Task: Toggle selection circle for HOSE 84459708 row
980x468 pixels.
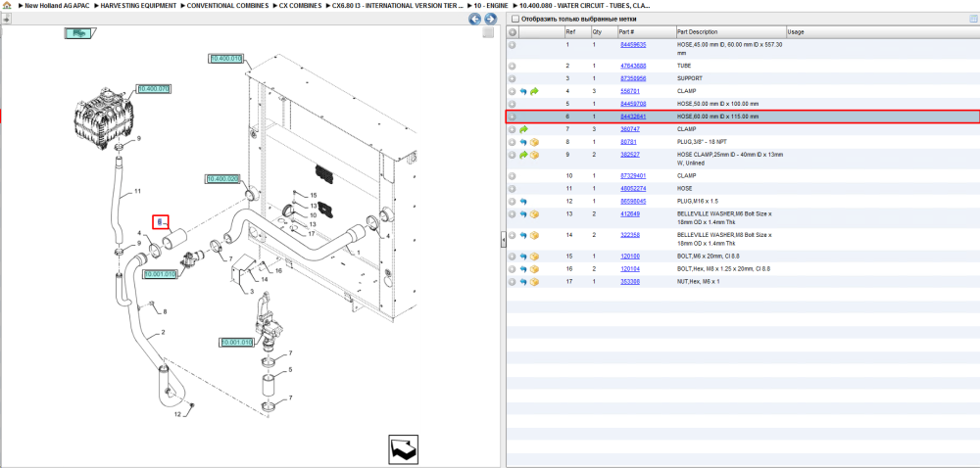Action: pyautogui.click(x=512, y=104)
